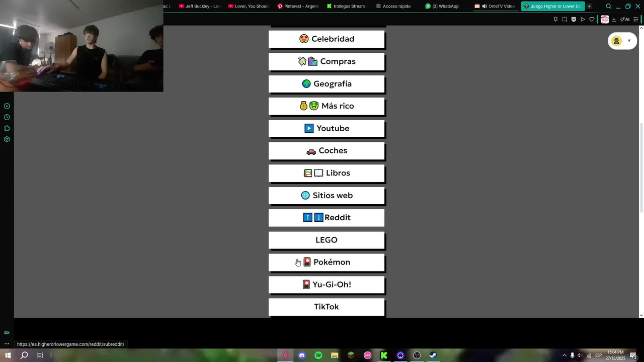Open the Pinterest tab
This screenshot has height=362, width=644.
click(x=298, y=6)
